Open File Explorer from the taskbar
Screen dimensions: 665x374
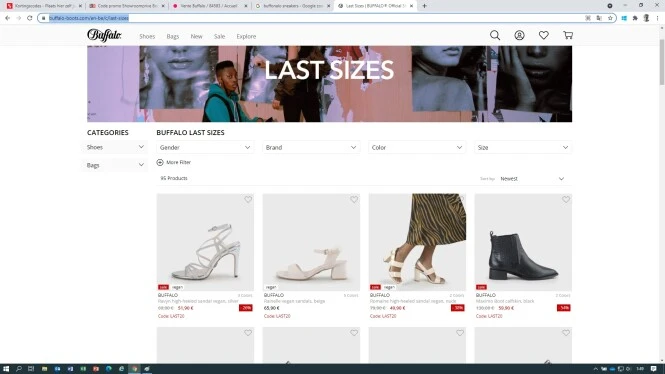coord(45,369)
